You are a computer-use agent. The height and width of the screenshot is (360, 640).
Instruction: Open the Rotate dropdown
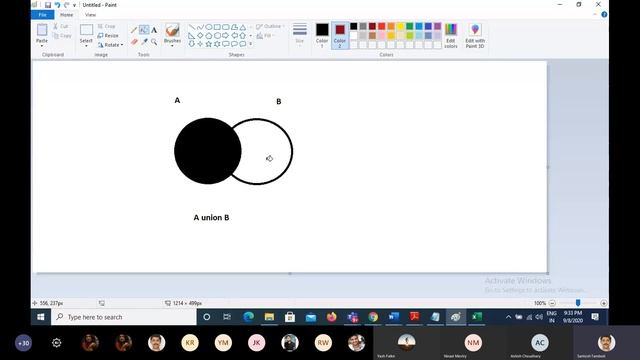111,45
